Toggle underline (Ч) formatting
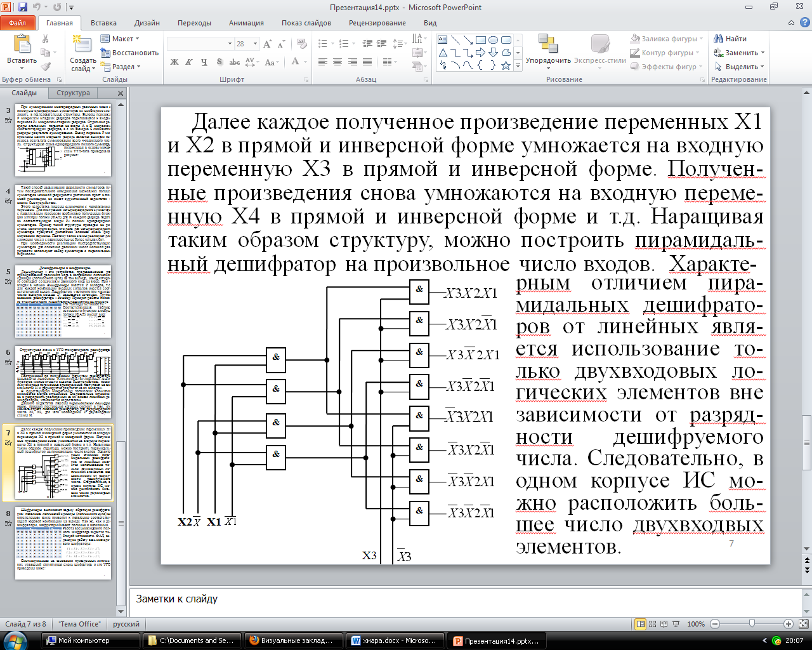 click(204, 62)
